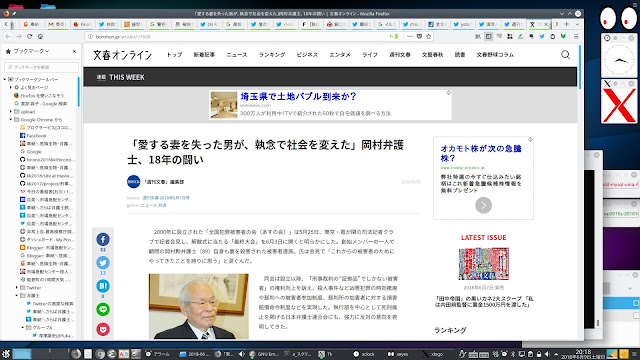Click the 週刊文春 2018年6月7日号 source link
The image size is (640, 360).
pos(166,198)
